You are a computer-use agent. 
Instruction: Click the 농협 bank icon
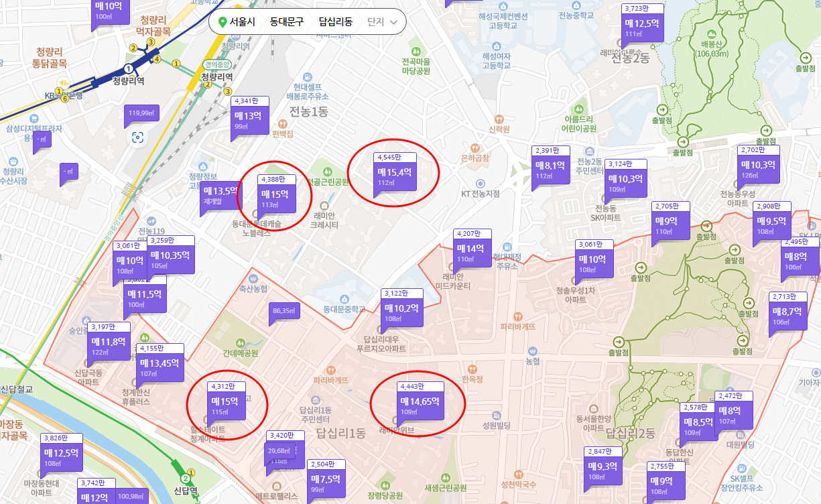533,351
